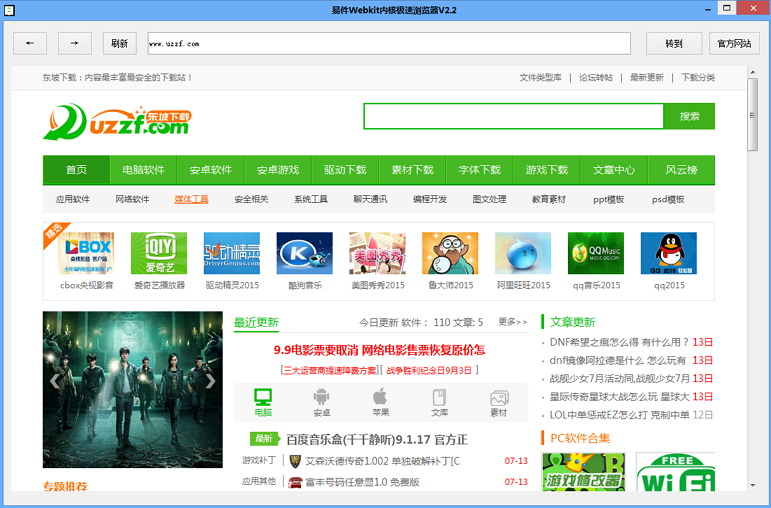This screenshot has height=508, width=771.
Task: Open the 系统工具 subcategory
Action: [311, 199]
